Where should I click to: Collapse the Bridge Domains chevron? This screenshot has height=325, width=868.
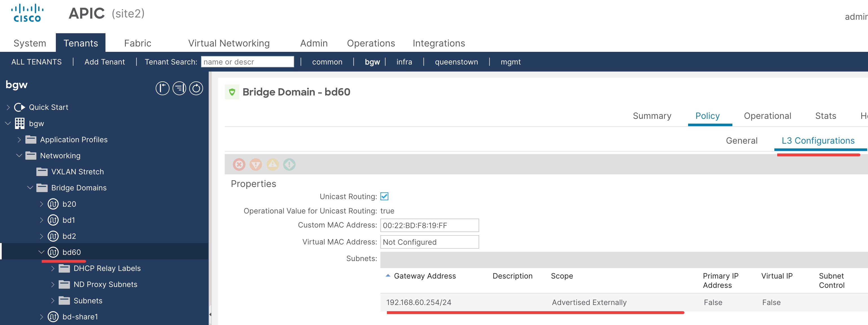coord(30,188)
